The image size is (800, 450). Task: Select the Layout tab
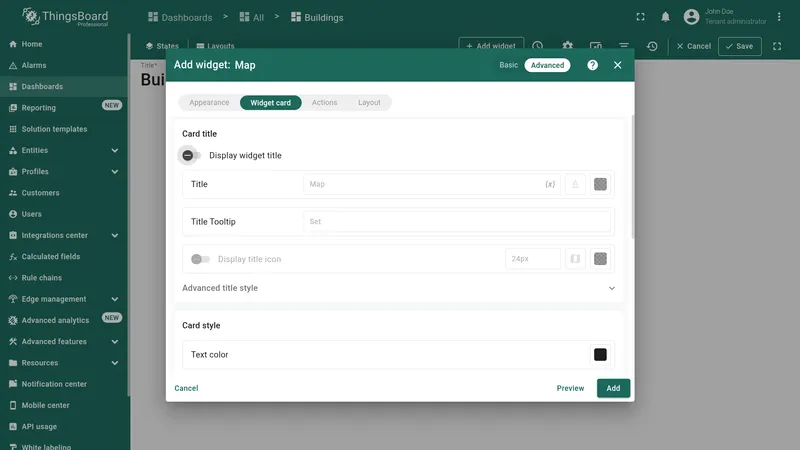(369, 103)
